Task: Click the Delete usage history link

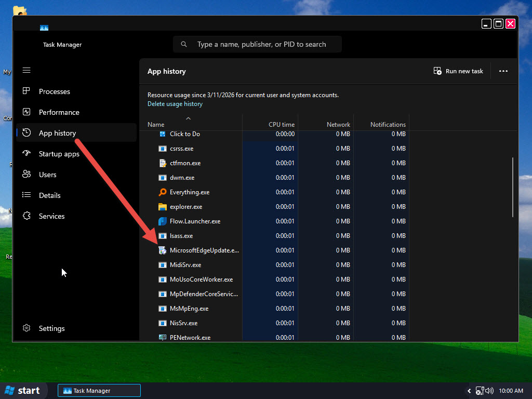Action: [x=175, y=104]
